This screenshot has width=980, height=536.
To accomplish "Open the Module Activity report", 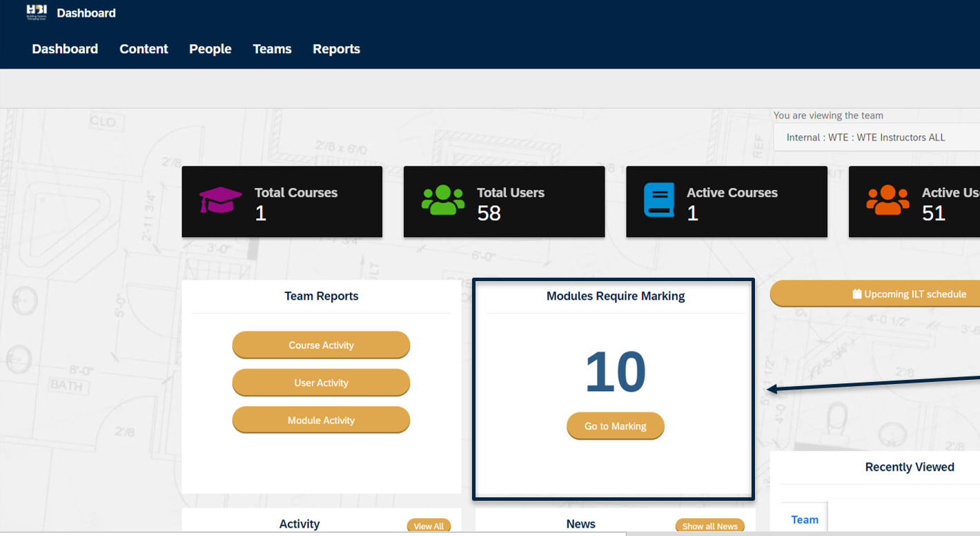I will (x=321, y=420).
